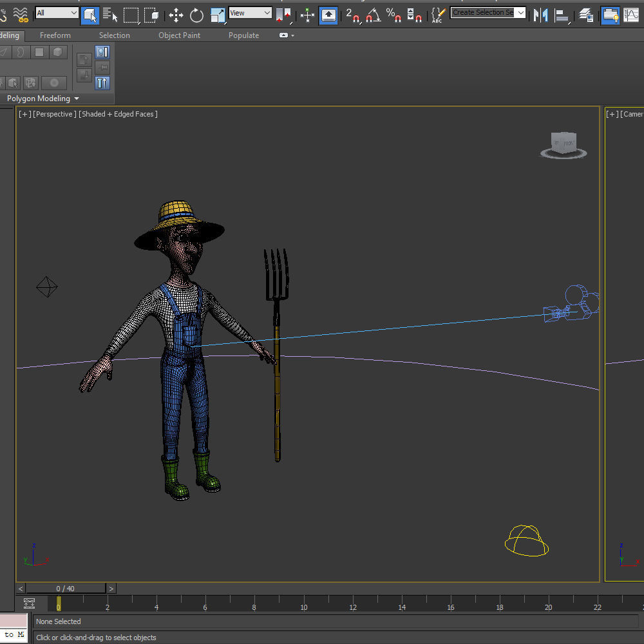Click the Pin Stack ribbon icon
Viewport: 644px width, 644px height.
[102, 67]
